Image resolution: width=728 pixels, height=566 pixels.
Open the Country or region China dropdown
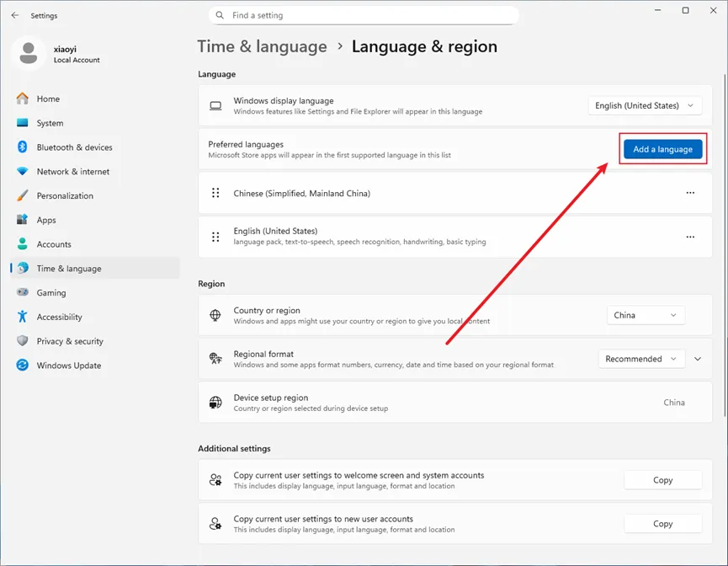(646, 316)
